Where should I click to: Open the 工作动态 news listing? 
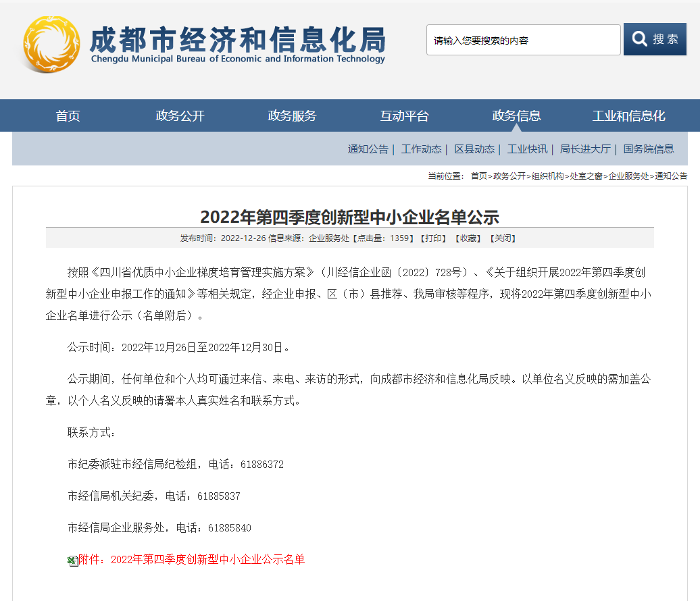tap(421, 149)
